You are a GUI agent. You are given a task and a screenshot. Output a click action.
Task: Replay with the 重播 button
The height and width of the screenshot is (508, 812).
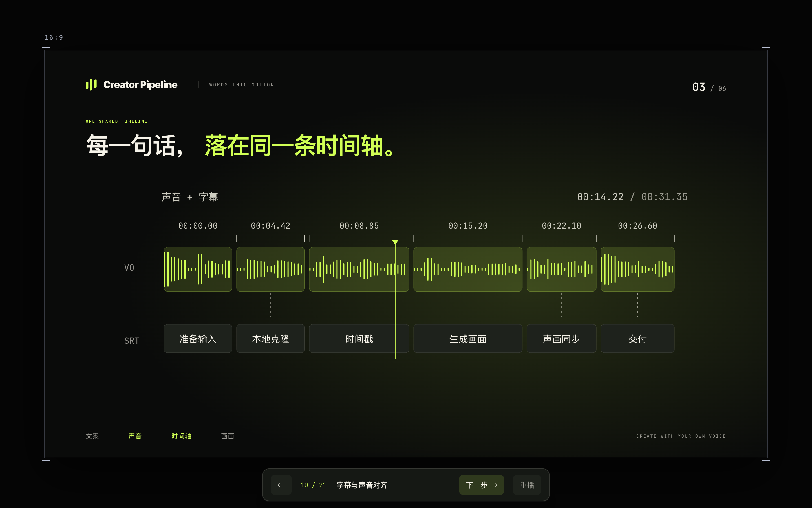[527, 485]
